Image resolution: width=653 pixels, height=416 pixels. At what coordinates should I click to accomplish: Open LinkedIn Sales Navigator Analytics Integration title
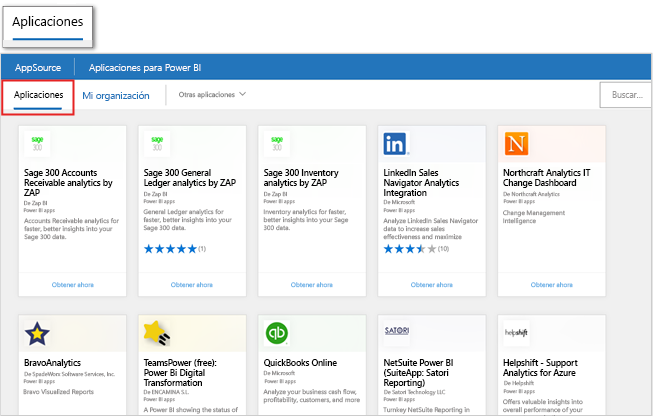coord(421,182)
